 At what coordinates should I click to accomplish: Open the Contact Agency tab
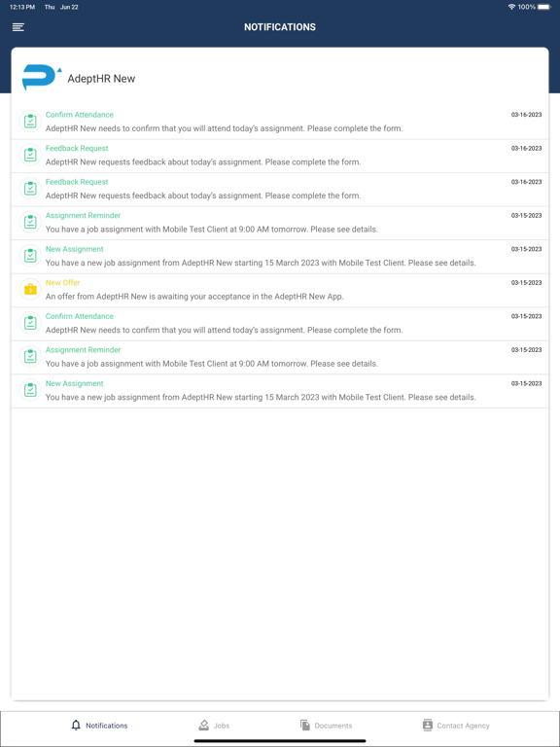click(456, 725)
